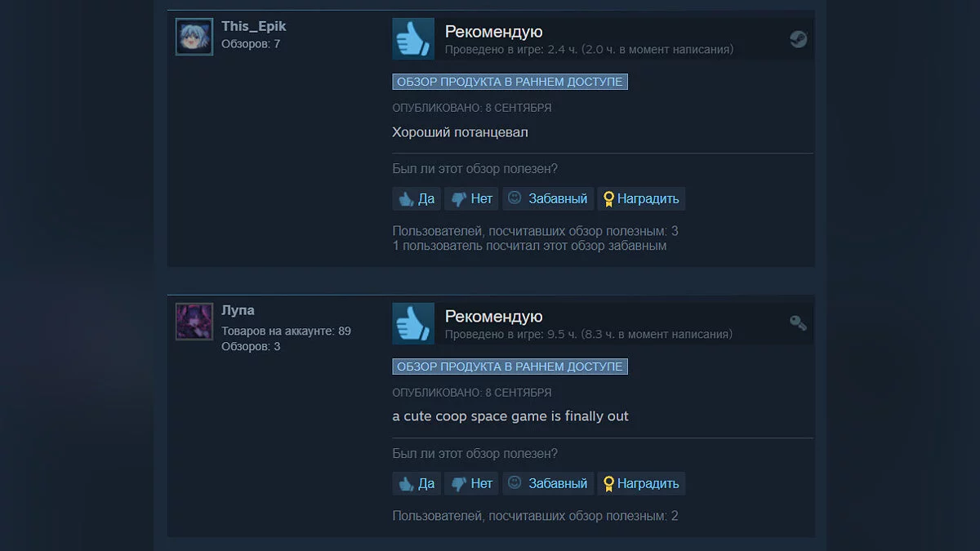Mark Лупа's review as 'Забавный'

tap(548, 483)
